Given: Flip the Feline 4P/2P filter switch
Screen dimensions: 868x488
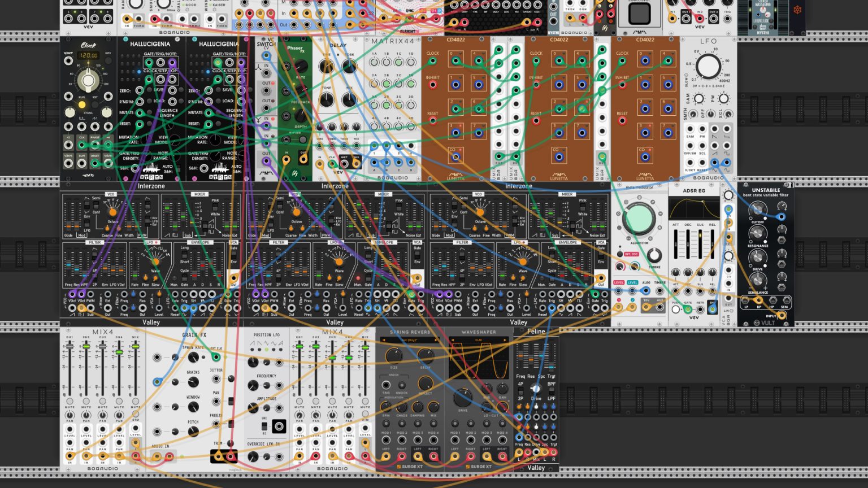Looking at the screenshot, I should point(520,391).
